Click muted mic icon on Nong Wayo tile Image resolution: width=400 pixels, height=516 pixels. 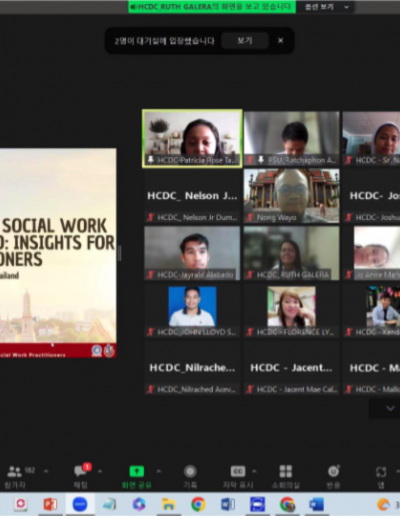[250, 218]
